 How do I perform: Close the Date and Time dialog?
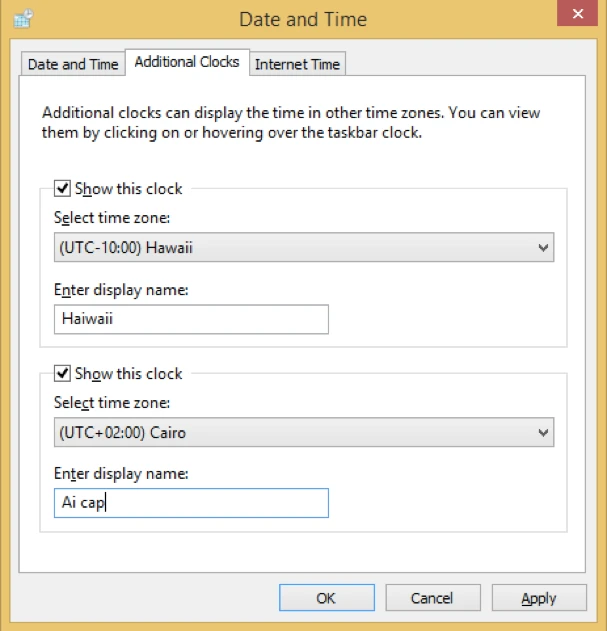point(578,14)
